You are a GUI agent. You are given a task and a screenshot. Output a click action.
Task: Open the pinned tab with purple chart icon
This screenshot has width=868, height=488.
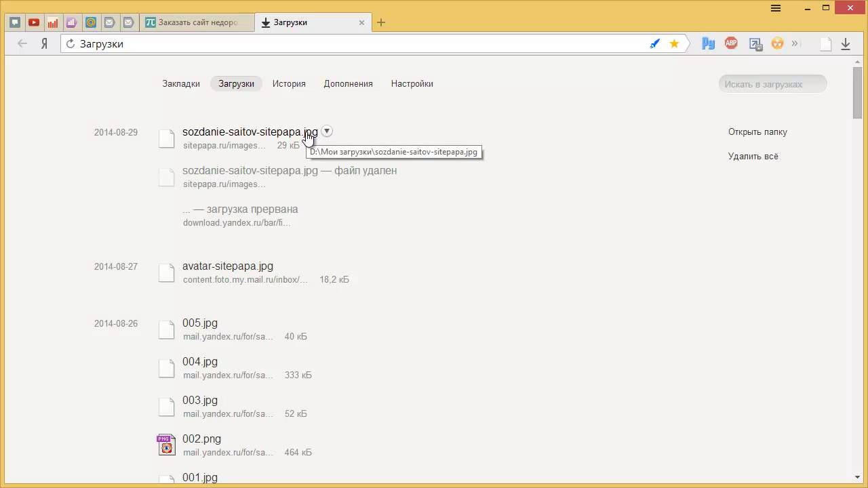click(x=71, y=22)
